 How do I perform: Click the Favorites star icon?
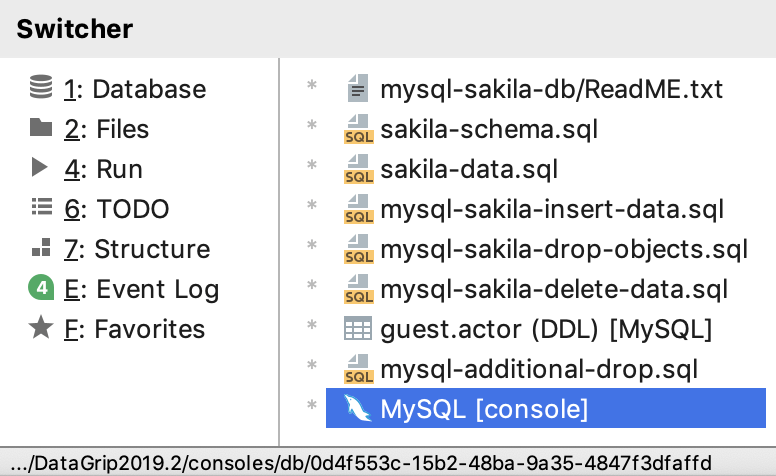tap(41, 329)
